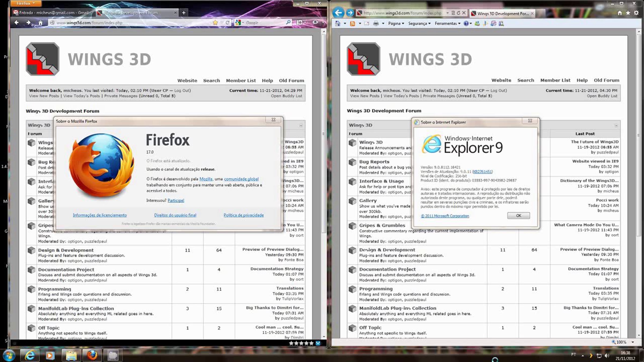Reload the page in Firefox

[228, 23]
